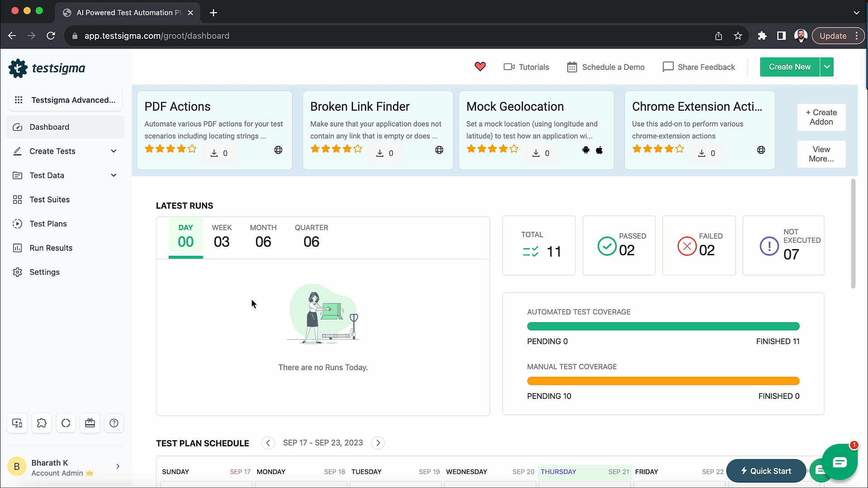
Task: Click the Automated Test Coverage progress bar
Action: [663, 326]
